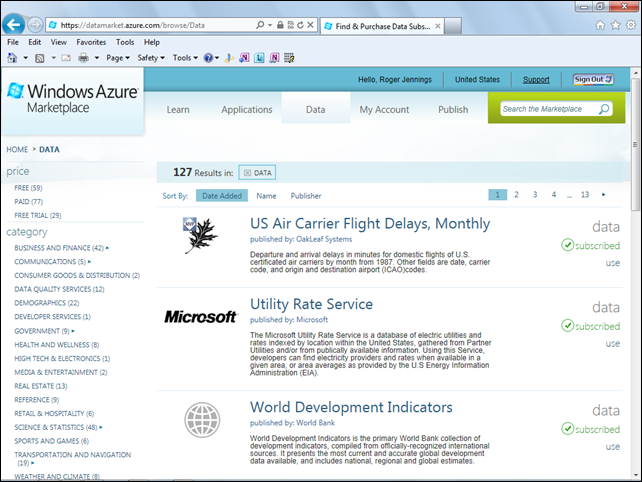This screenshot has width=642, height=482.
Task: Click the magnifier search icon in Marketplace search
Action: (x=605, y=109)
